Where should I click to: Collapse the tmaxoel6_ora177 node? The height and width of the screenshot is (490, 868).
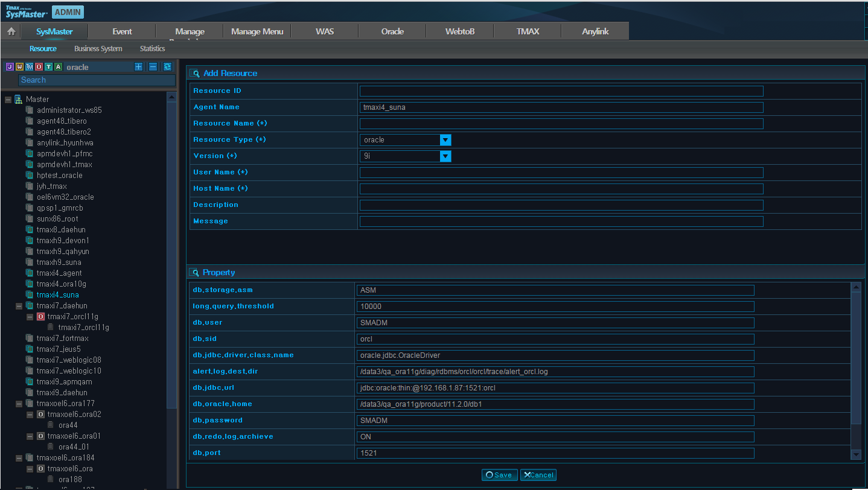point(19,404)
